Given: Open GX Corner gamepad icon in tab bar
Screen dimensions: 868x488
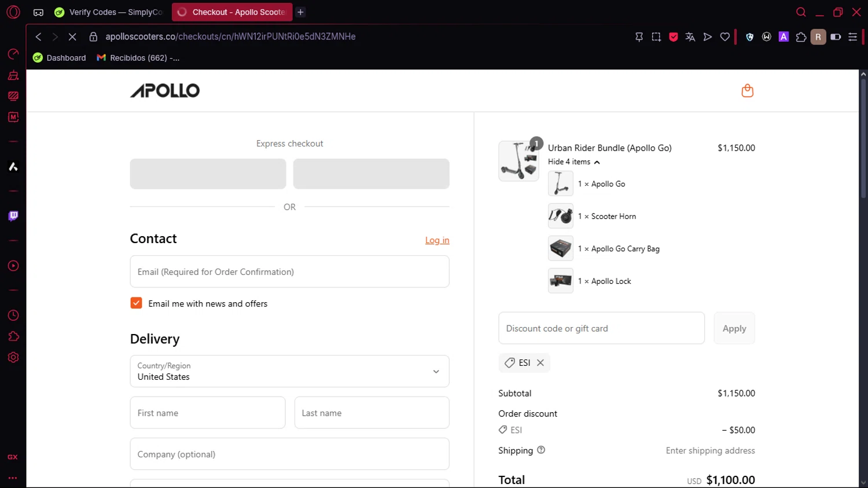Looking at the screenshot, I should point(38,12).
